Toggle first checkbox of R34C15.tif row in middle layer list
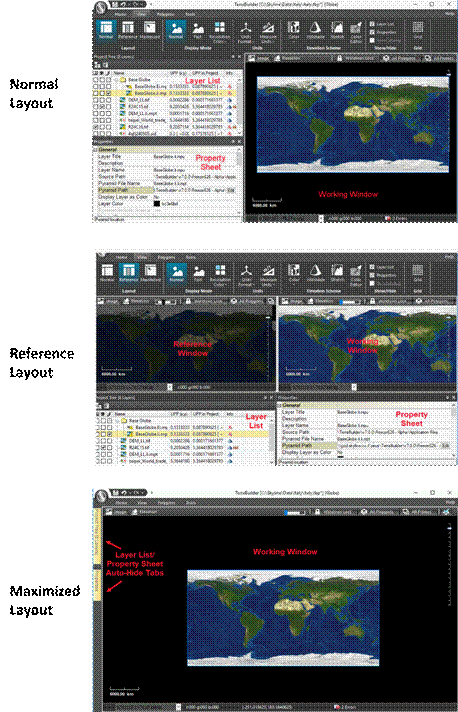Screen dimensions: 458x712 [98, 447]
